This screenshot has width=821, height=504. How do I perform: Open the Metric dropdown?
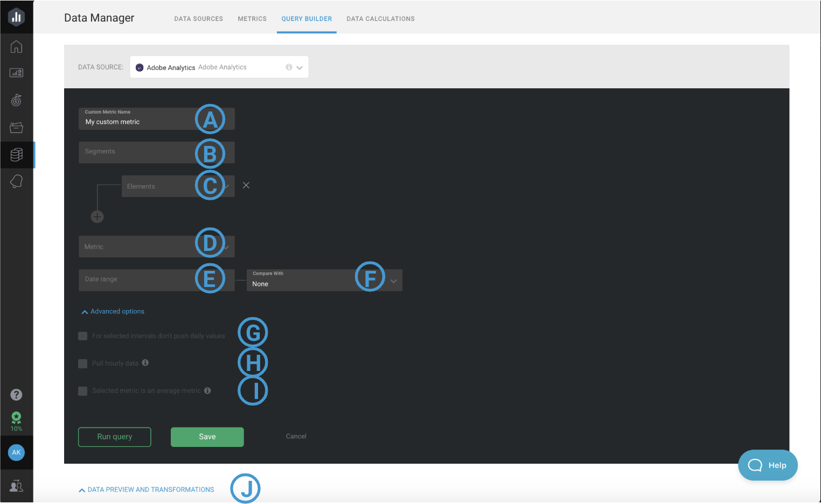[157, 247]
